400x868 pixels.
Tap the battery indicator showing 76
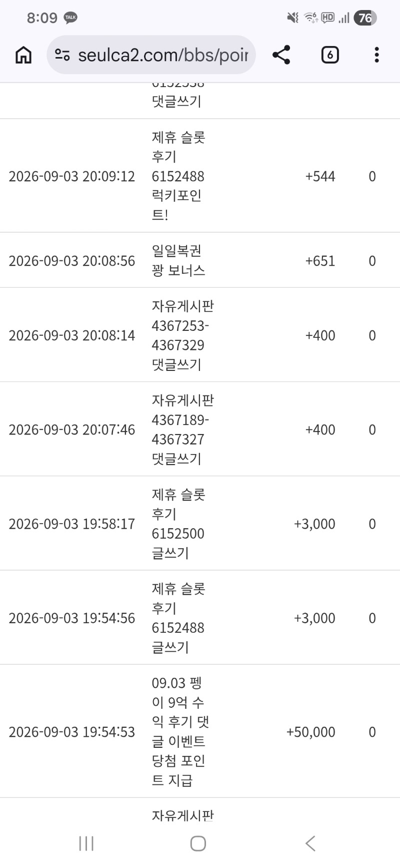click(365, 18)
